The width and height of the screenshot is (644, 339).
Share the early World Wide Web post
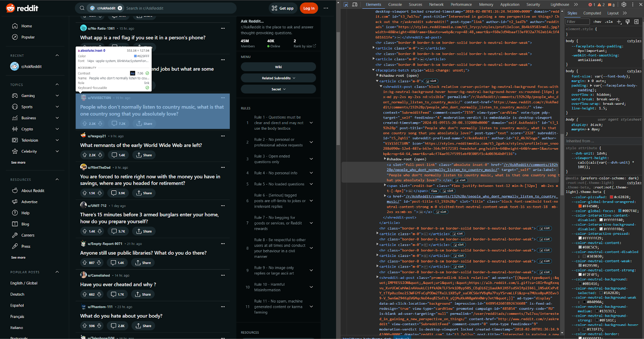[144, 155]
